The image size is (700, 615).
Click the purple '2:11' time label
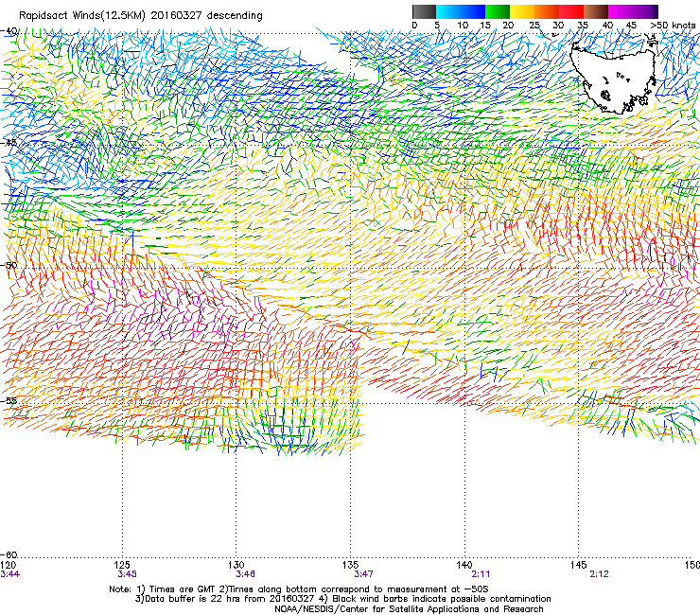tap(481, 574)
